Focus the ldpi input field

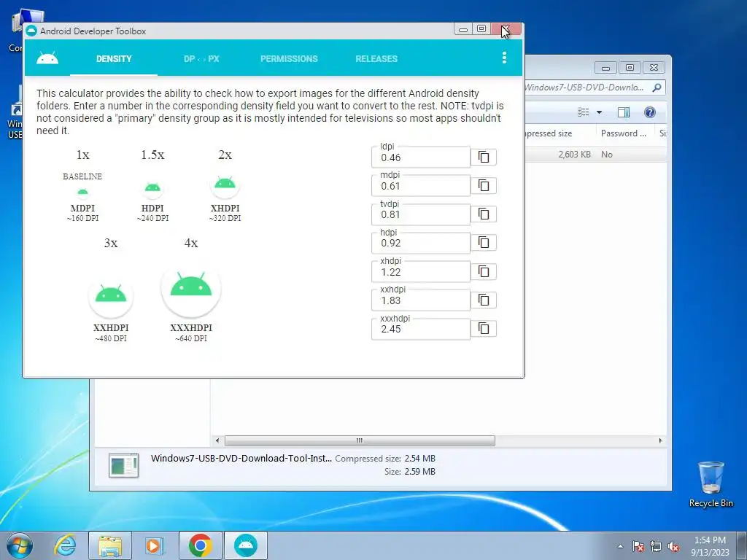[421, 157]
